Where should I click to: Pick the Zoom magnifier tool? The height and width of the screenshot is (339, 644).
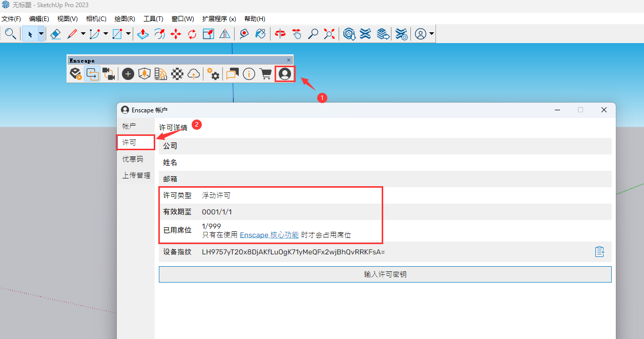pyautogui.click(x=313, y=34)
